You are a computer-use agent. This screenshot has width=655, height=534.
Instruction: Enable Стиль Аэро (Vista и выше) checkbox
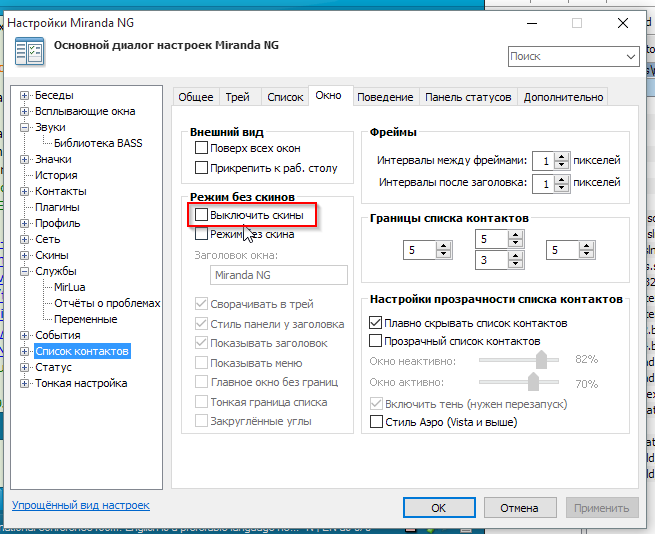[376, 422]
